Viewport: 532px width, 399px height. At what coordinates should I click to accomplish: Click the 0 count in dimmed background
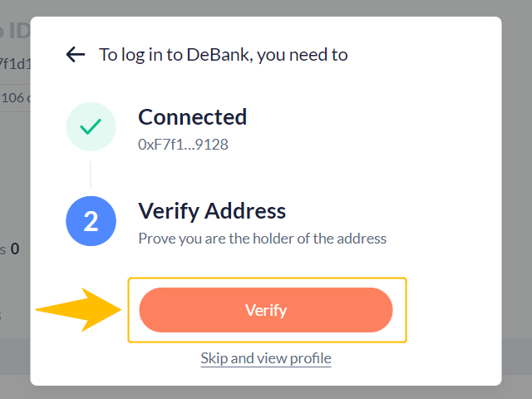(x=15, y=249)
